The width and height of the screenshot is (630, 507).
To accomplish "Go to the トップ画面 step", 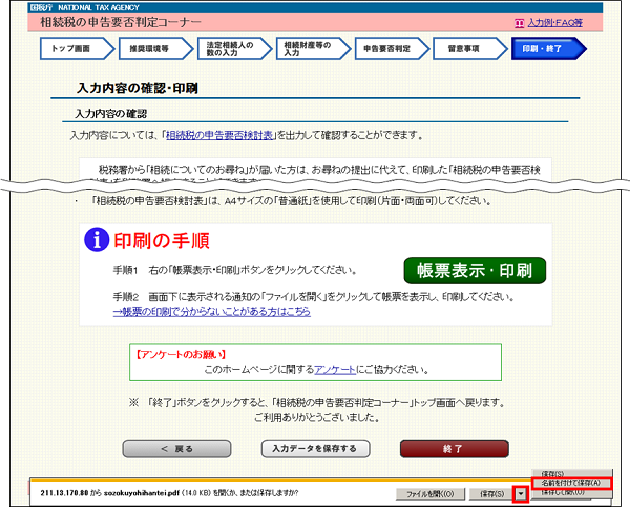I will point(77,49).
